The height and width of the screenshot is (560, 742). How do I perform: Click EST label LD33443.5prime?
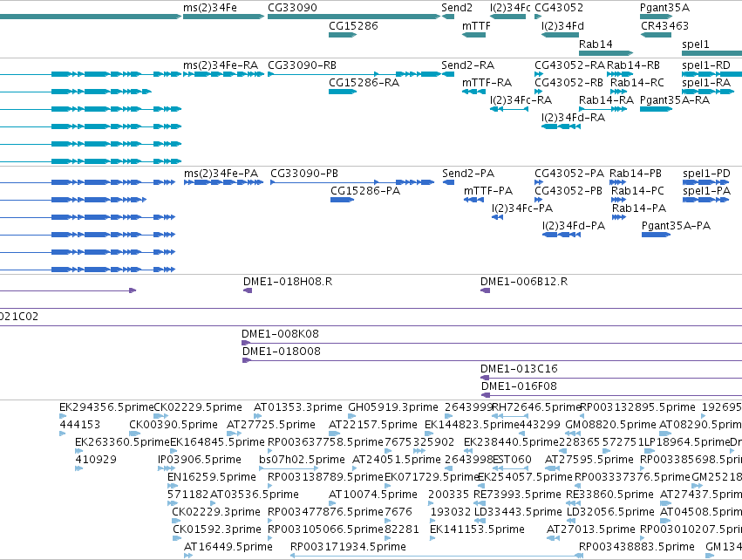pos(518,512)
